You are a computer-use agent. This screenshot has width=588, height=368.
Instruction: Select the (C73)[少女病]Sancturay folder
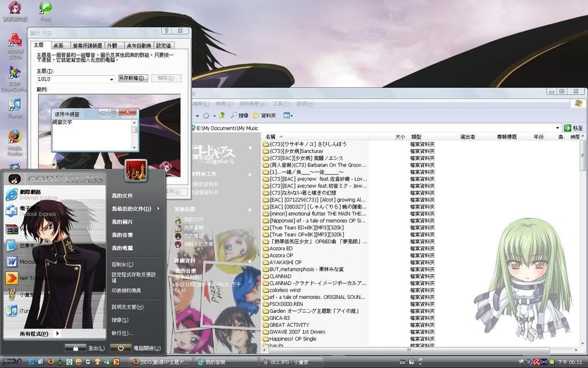pos(293,151)
